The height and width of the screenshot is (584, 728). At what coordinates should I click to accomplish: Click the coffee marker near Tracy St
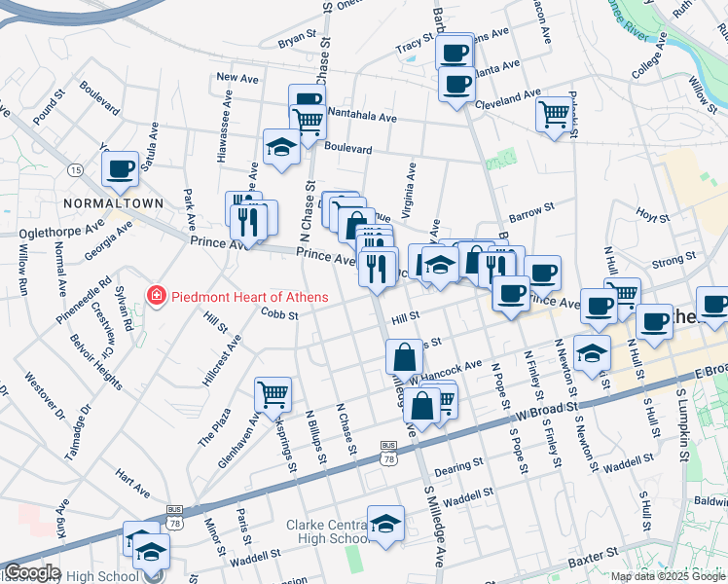tap(455, 51)
